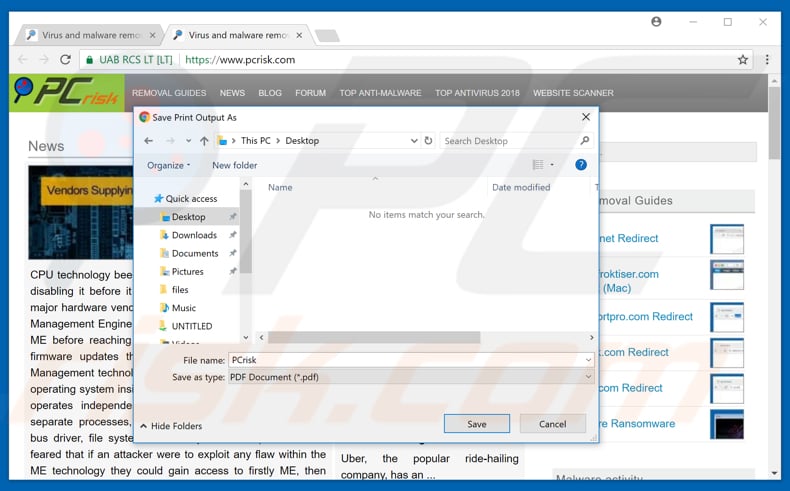The width and height of the screenshot is (790, 491).
Task: Open TOP ANTI-MALWARE menu item
Action: coord(380,93)
